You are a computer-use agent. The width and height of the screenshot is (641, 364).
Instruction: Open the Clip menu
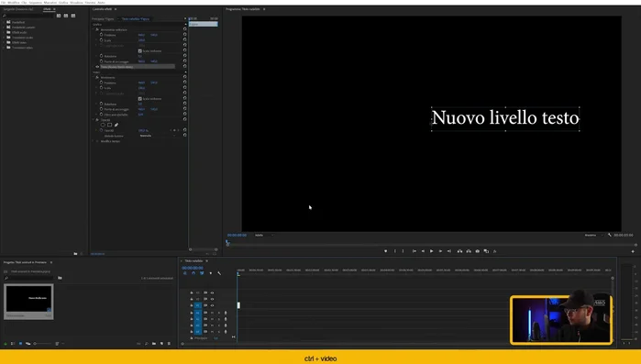pos(24,3)
